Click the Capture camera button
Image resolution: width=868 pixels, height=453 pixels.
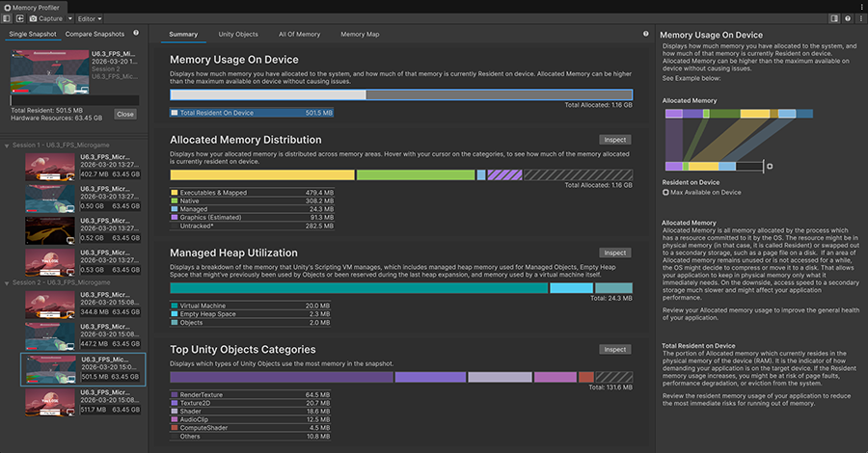46,18
